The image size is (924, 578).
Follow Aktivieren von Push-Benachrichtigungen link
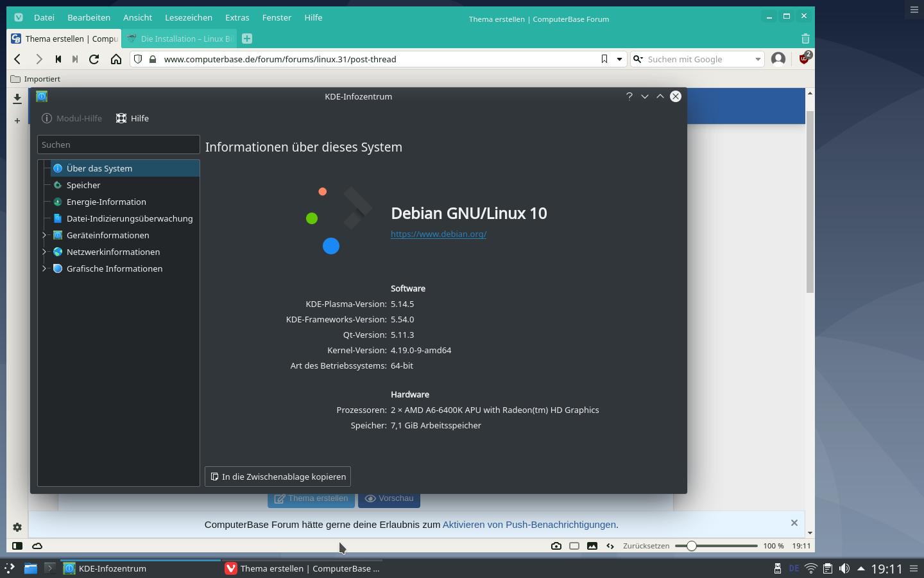pyautogui.click(x=529, y=525)
